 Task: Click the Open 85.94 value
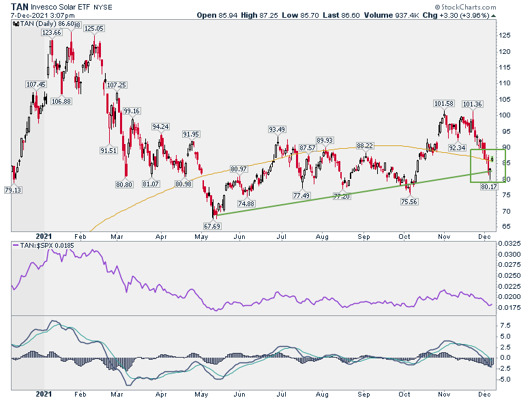[217, 15]
